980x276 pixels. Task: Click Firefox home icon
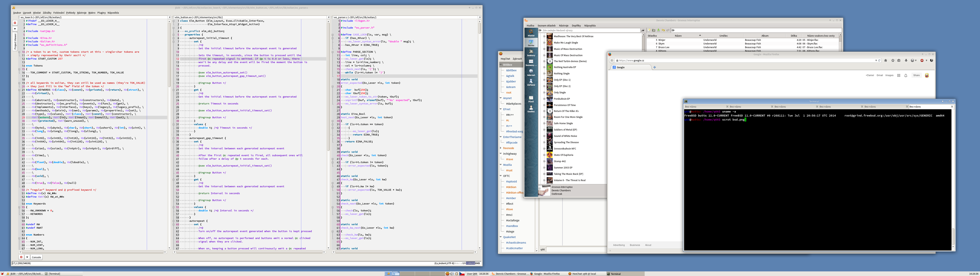[x=886, y=60]
